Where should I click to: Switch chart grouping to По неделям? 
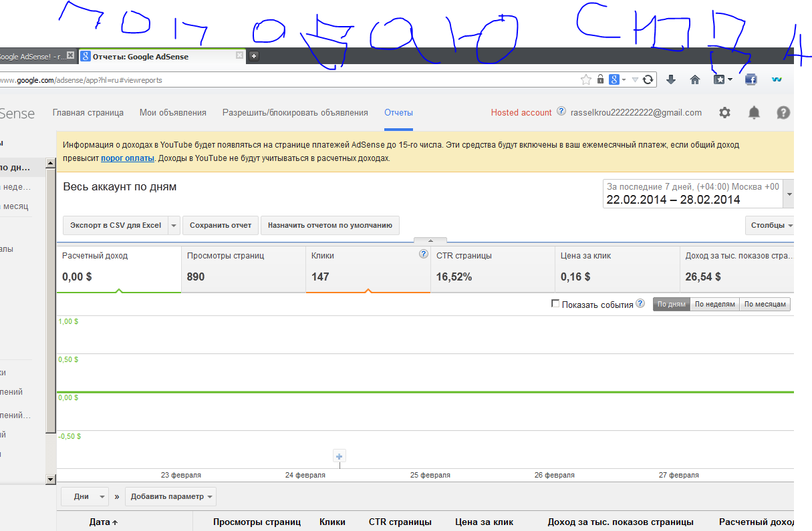(x=714, y=304)
